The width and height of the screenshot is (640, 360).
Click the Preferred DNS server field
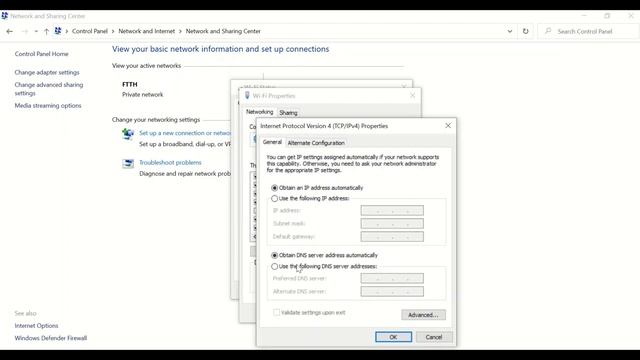tap(392, 278)
